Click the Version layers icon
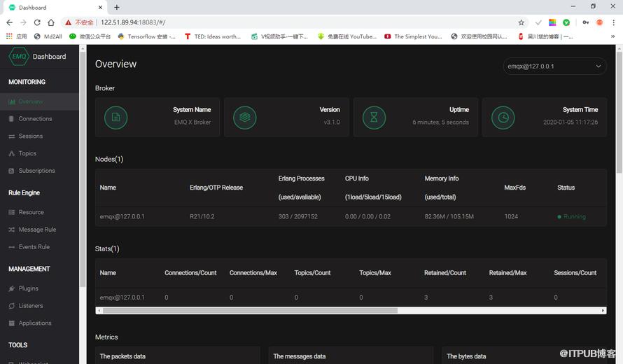623x364 pixels. pyautogui.click(x=245, y=118)
